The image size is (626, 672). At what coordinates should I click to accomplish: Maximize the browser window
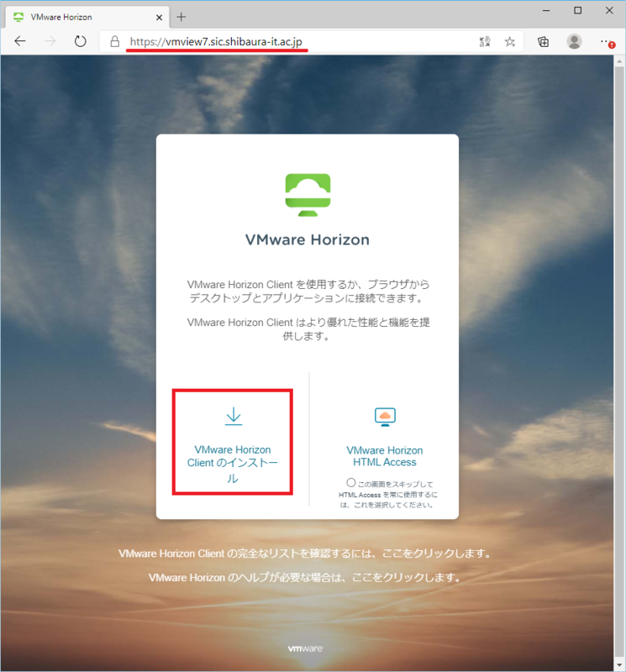(x=578, y=10)
